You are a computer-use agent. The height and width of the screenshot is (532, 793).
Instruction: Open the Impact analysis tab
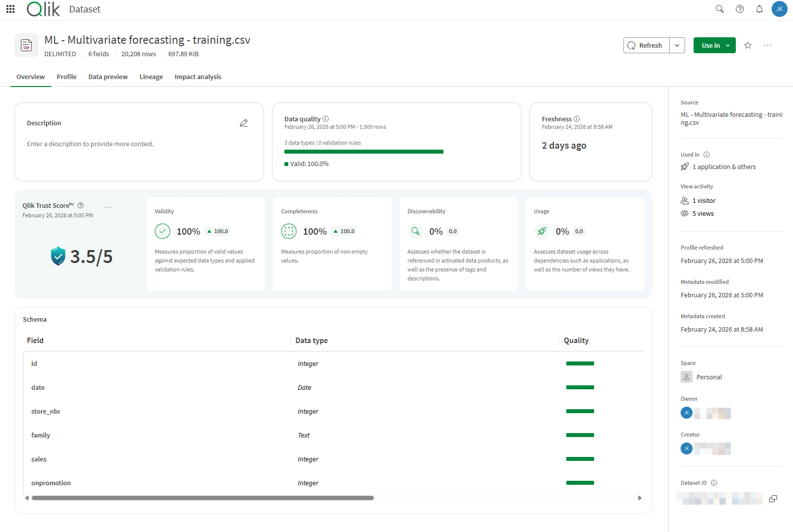(198, 77)
